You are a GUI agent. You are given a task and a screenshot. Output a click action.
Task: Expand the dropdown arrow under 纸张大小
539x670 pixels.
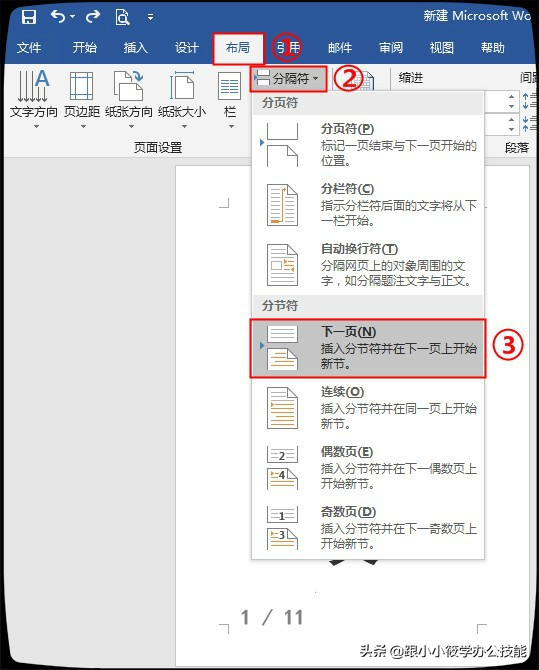(184, 126)
